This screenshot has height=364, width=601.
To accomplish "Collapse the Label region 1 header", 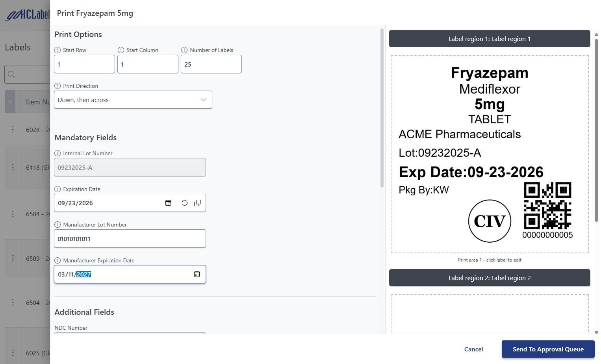I will pos(489,39).
